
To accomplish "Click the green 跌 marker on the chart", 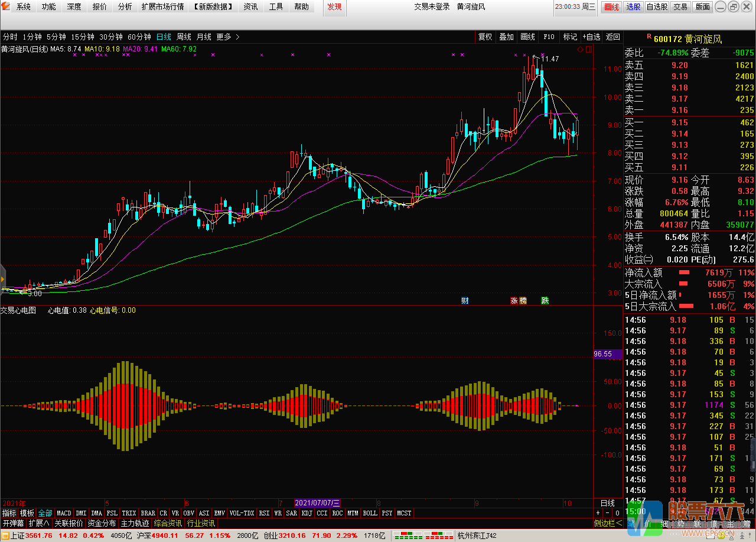I will [x=545, y=300].
